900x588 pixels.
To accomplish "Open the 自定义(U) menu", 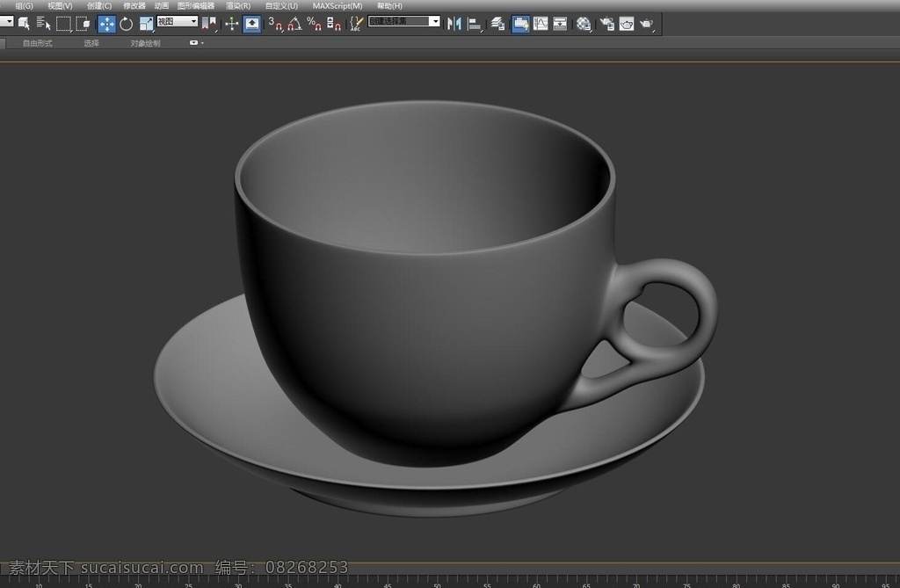I will coord(281,6).
